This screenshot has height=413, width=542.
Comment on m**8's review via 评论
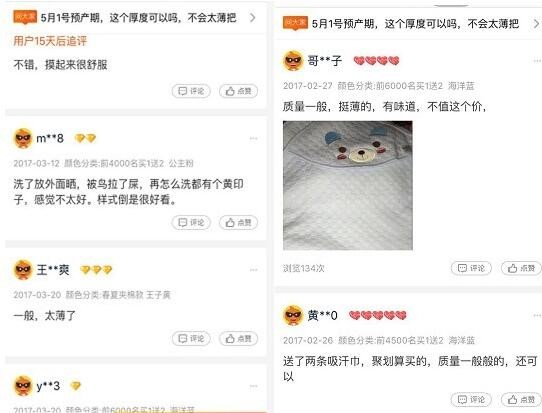[x=191, y=223]
